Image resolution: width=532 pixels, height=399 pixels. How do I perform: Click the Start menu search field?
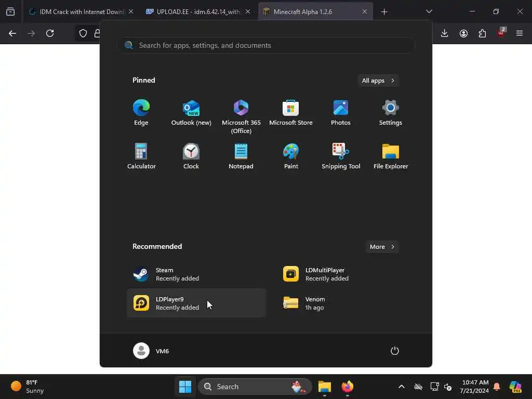point(266,45)
